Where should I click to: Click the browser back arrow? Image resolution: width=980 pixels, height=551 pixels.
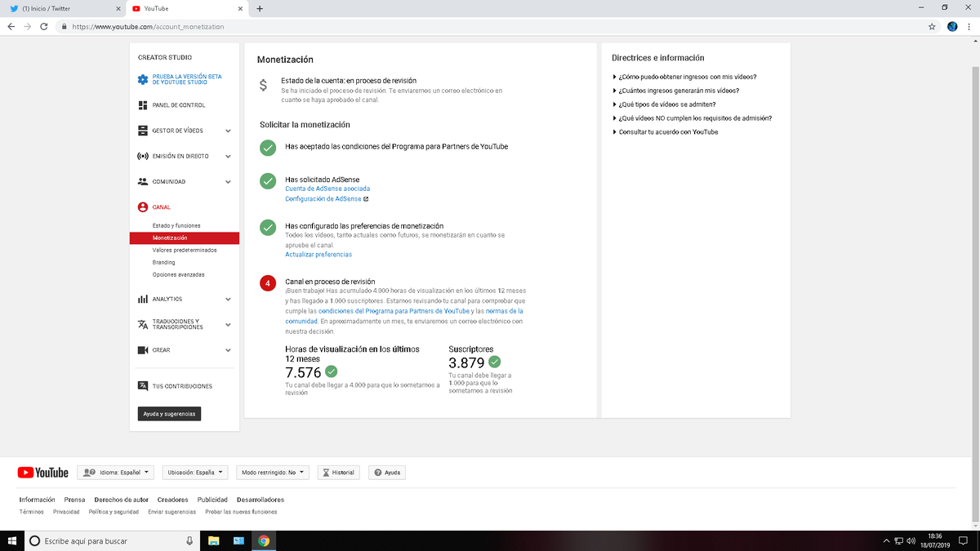(11, 26)
